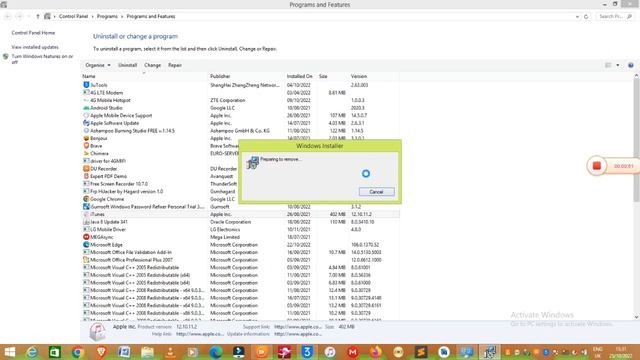Select Free Screen Recorder 10.7.0 entry
This screenshot has width=640, height=360.
pyautogui.click(x=119, y=184)
